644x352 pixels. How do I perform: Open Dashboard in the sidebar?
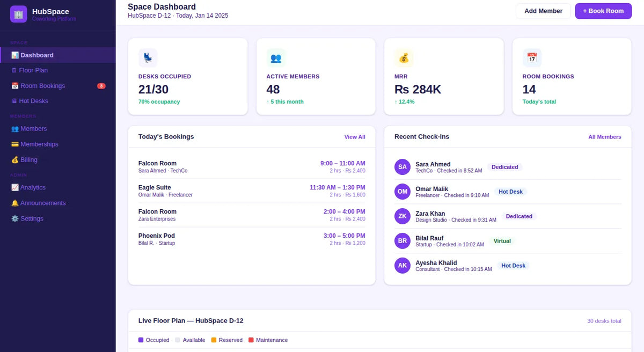(58, 55)
